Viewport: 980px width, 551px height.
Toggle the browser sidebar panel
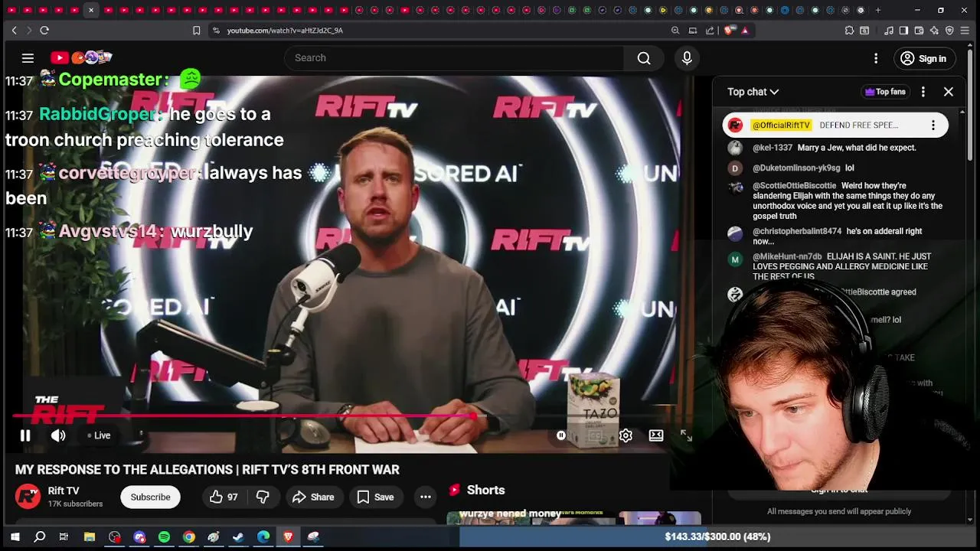pyautogui.click(x=903, y=31)
